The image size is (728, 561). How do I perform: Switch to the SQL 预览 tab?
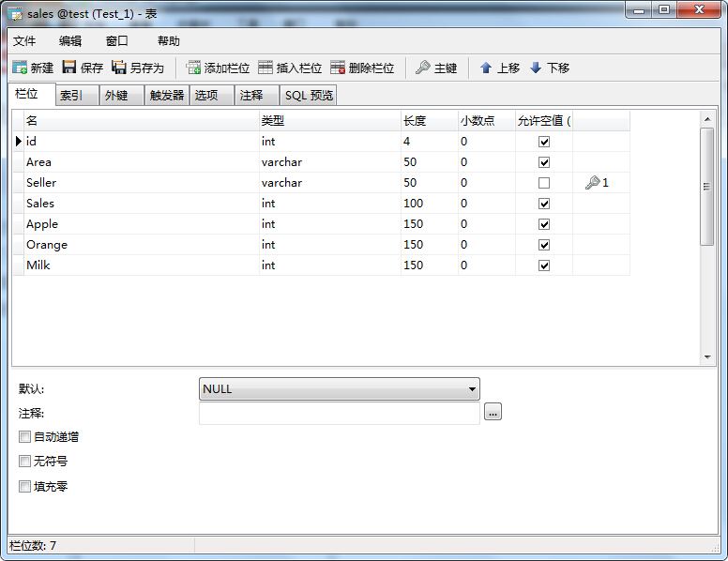[x=309, y=95]
